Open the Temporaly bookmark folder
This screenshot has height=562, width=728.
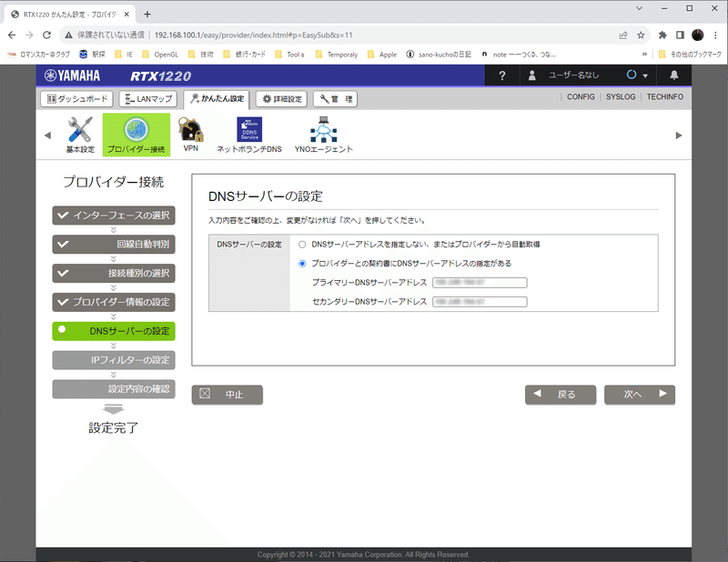(x=337, y=55)
